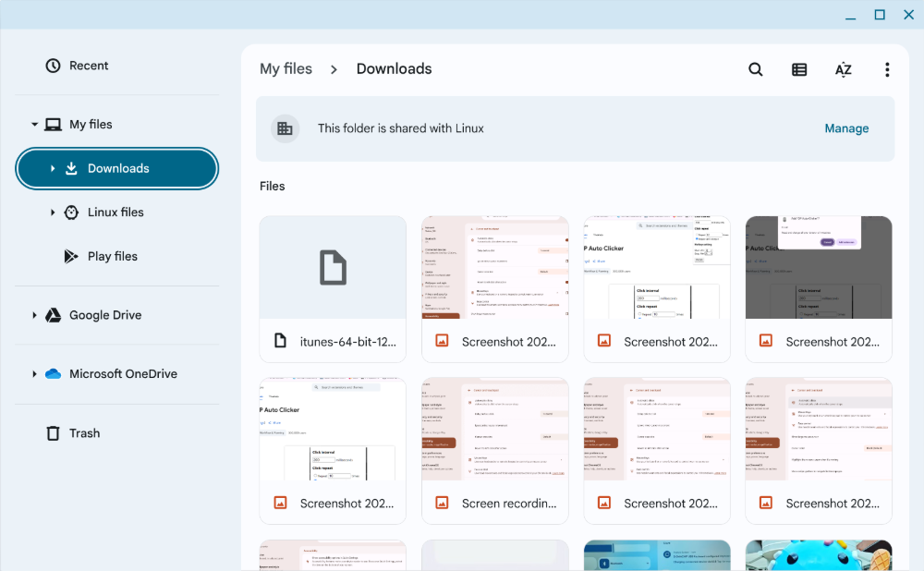Viewport: 924px width, 571px height.
Task: Select Downloads in the sidebar
Action: point(116,168)
